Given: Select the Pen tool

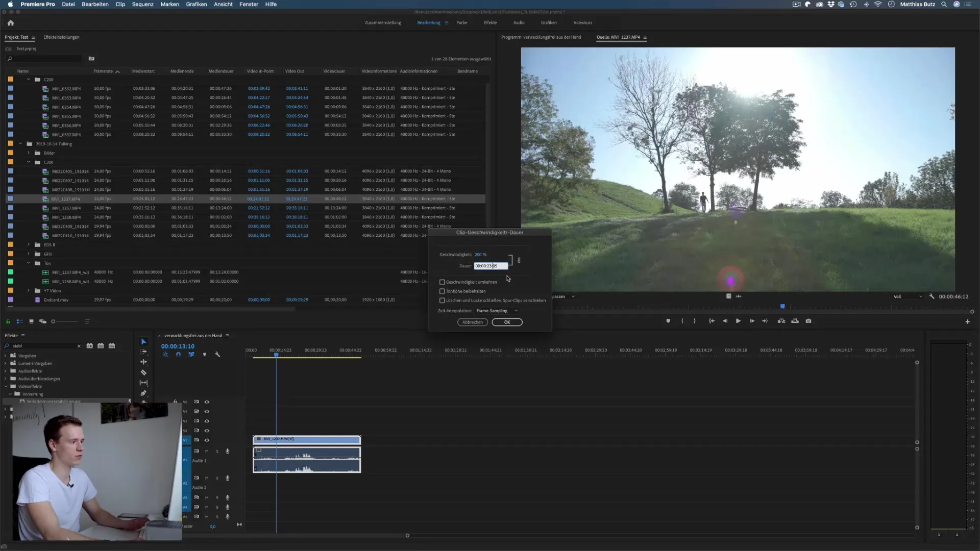Looking at the screenshot, I should [143, 393].
